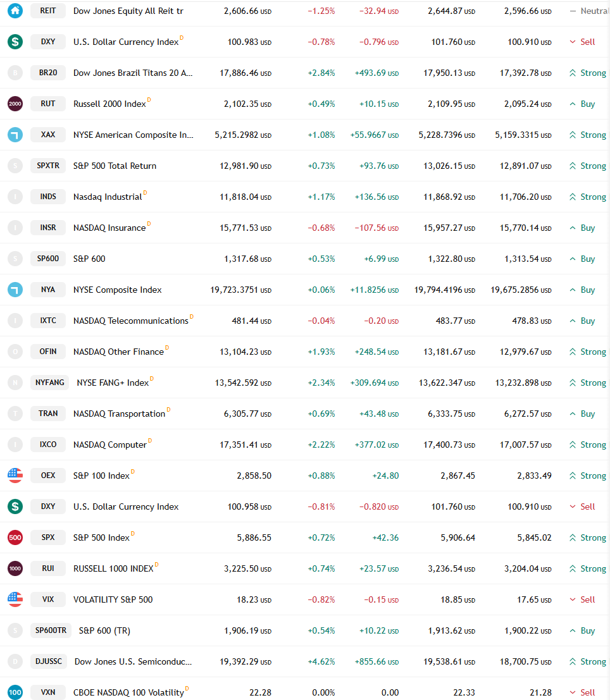Open the INDS ticker badge
This screenshot has height=700, width=610.
tap(48, 197)
